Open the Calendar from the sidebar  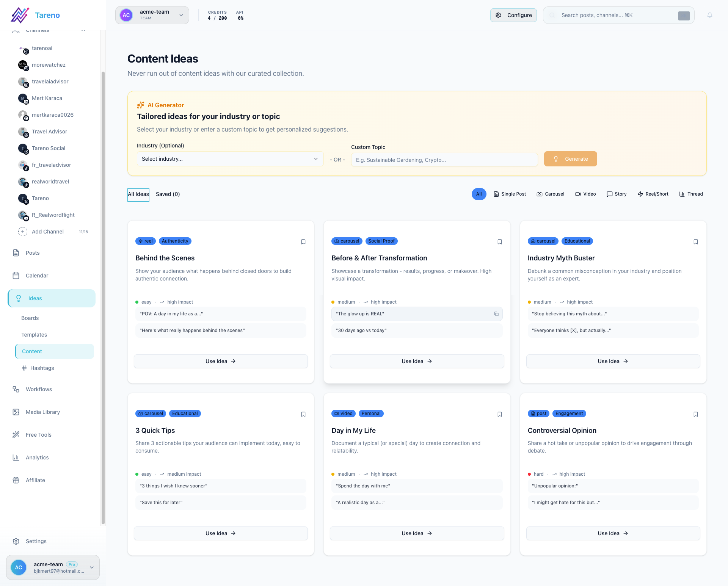point(37,275)
